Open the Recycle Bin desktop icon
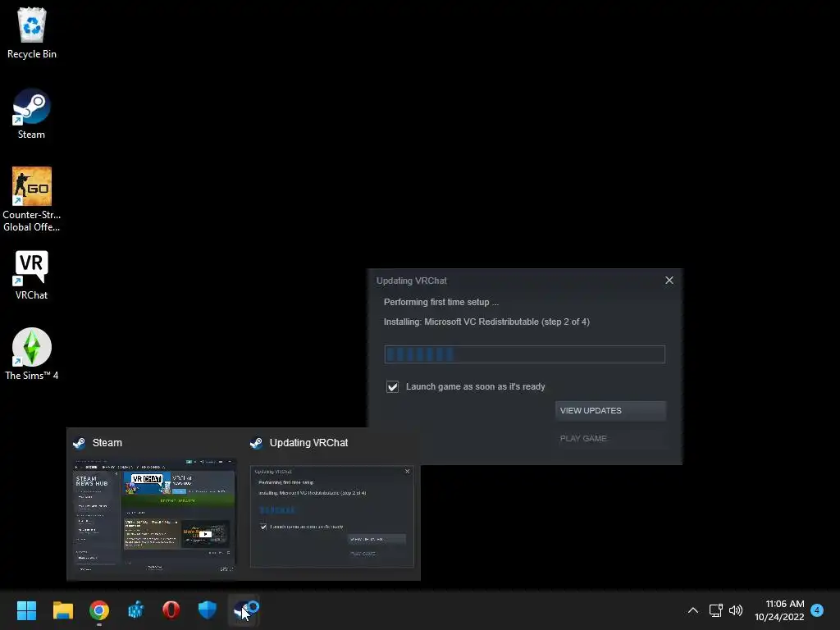 click(32, 33)
